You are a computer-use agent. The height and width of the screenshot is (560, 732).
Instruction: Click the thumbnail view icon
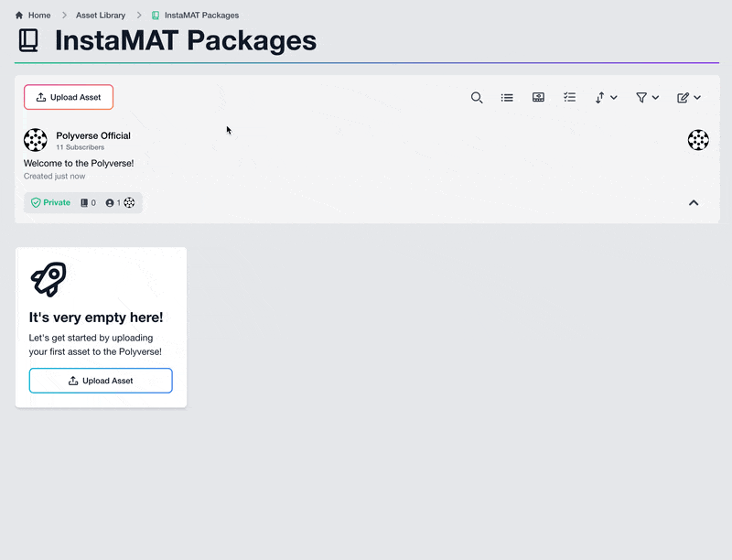(538, 97)
